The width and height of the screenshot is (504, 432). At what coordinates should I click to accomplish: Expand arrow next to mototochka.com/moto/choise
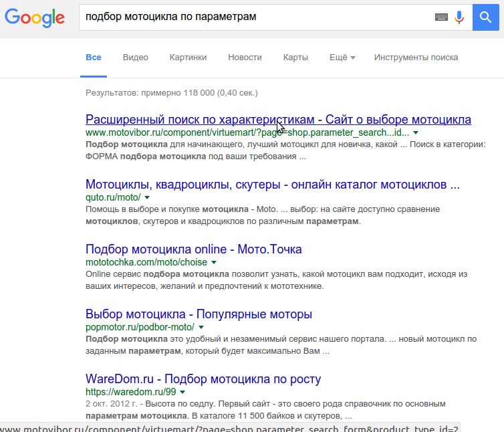(x=214, y=263)
